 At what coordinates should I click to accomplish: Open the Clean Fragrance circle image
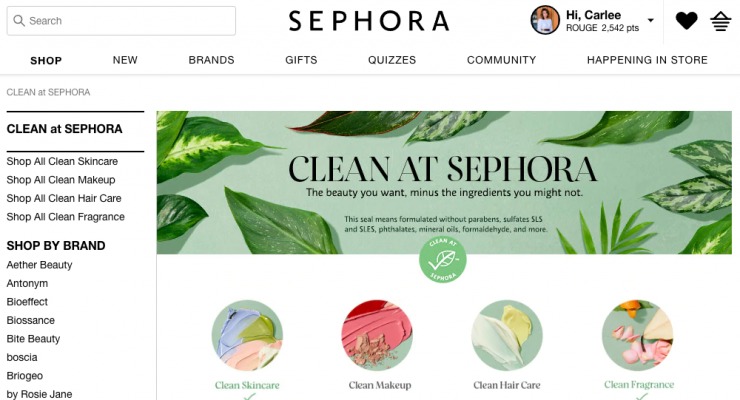pos(638,335)
